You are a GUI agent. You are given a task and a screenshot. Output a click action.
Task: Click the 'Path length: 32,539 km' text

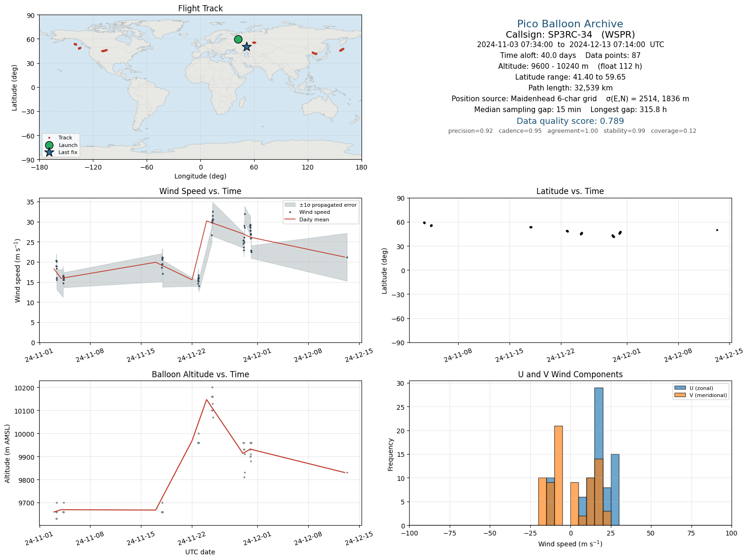coord(570,88)
